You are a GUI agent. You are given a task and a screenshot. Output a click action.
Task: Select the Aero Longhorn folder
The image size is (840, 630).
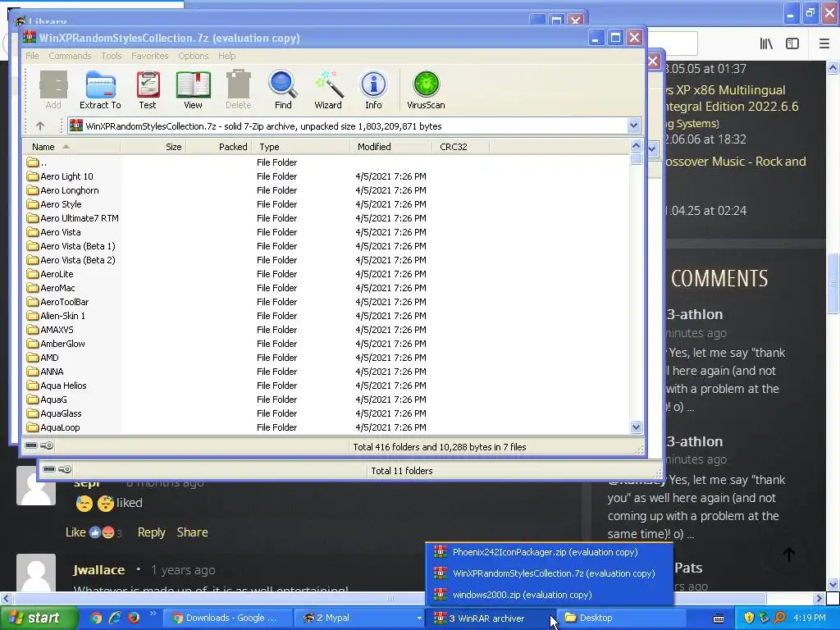tap(63, 190)
